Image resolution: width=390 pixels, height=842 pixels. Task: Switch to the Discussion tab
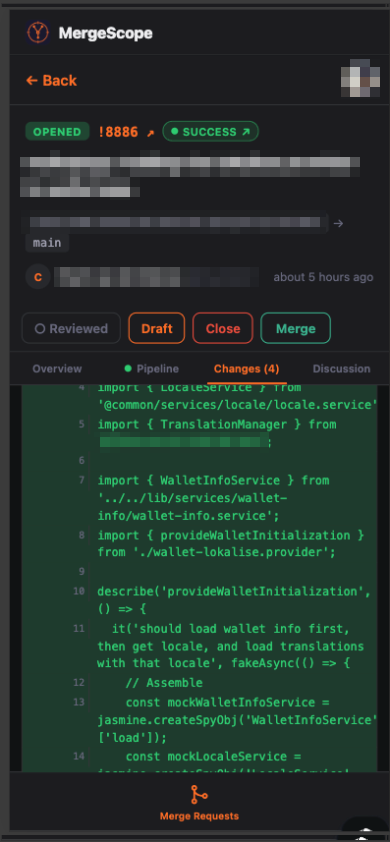pos(342,369)
